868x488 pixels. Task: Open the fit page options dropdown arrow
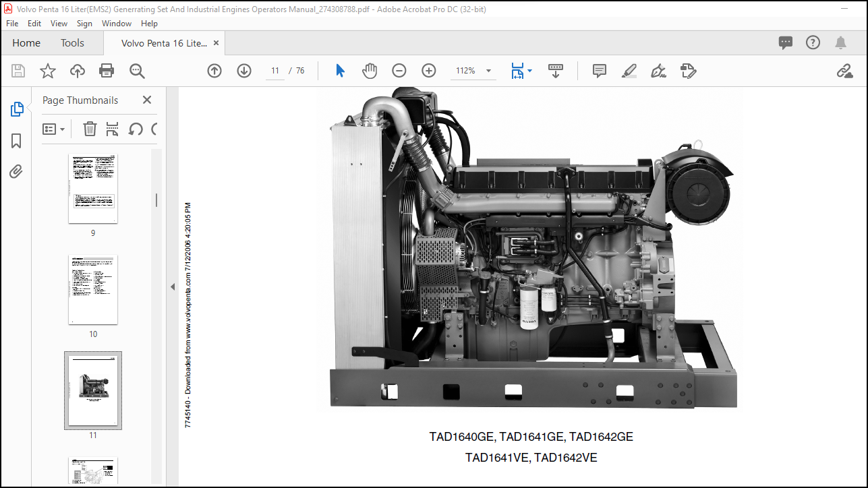tap(529, 71)
